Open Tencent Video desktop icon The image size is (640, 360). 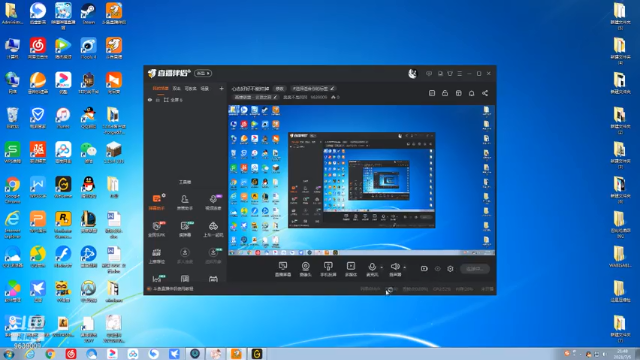63,48
